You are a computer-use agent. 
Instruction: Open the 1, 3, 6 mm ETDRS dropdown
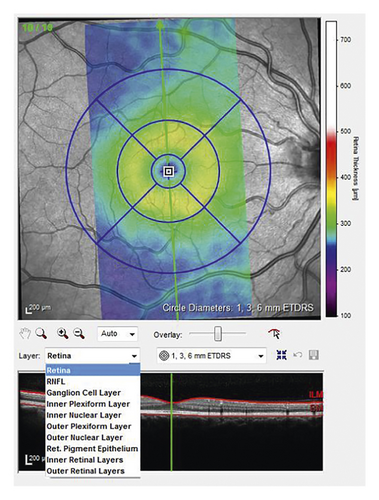click(x=212, y=356)
